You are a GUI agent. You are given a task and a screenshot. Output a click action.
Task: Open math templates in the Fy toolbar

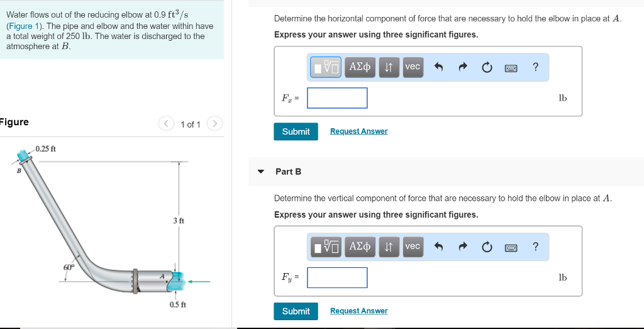click(x=326, y=247)
